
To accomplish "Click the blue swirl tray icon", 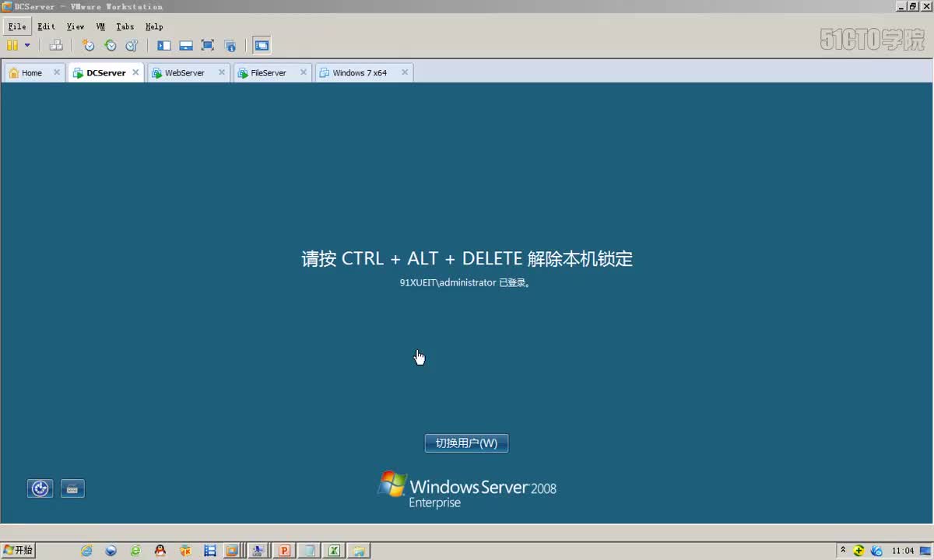I will coord(877,551).
